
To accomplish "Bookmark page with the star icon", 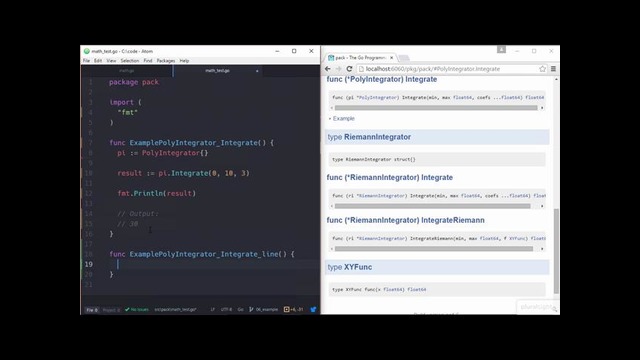I will (x=542, y=69).
